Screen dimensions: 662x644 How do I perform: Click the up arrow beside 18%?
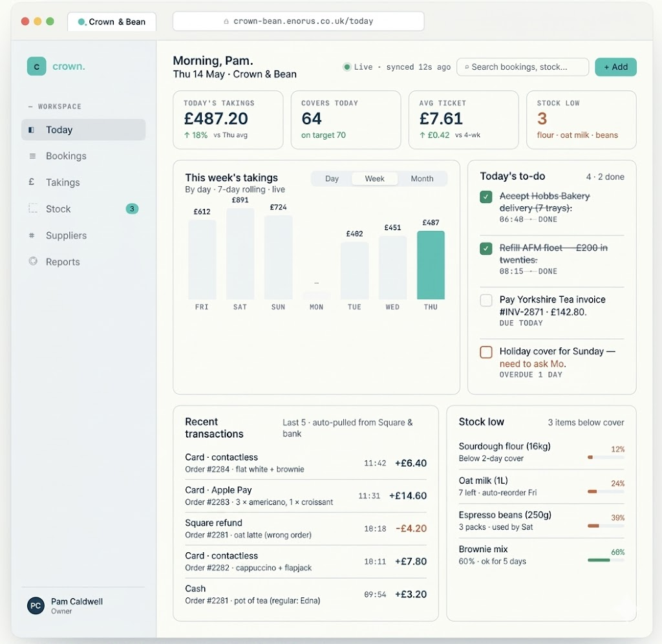tap(187, 135)
